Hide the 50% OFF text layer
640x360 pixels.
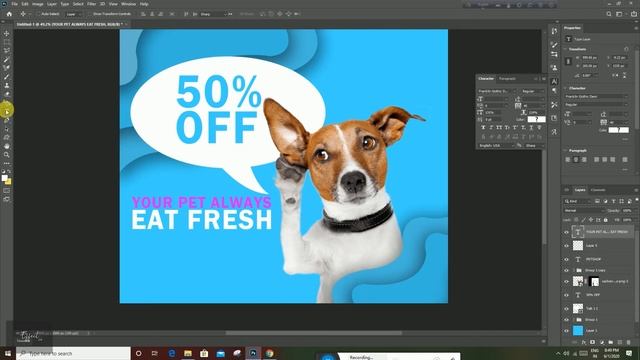click(566, 295)
